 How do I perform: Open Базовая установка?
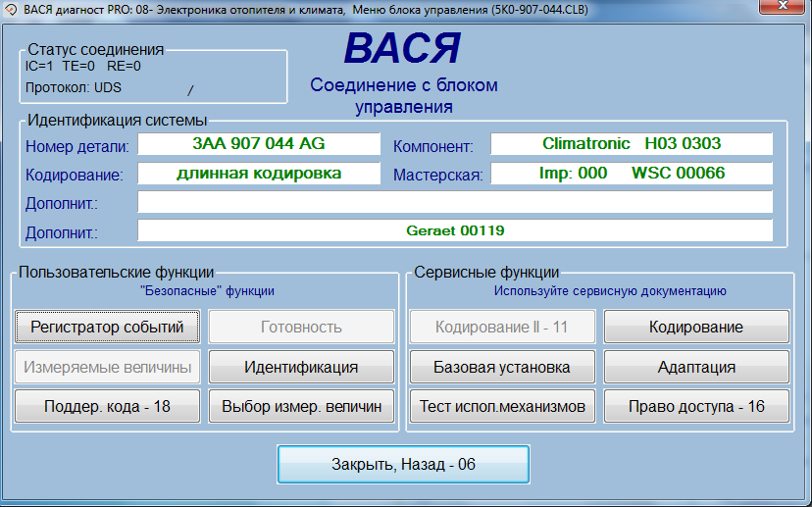pyautogui.click(x=501, y=367)
